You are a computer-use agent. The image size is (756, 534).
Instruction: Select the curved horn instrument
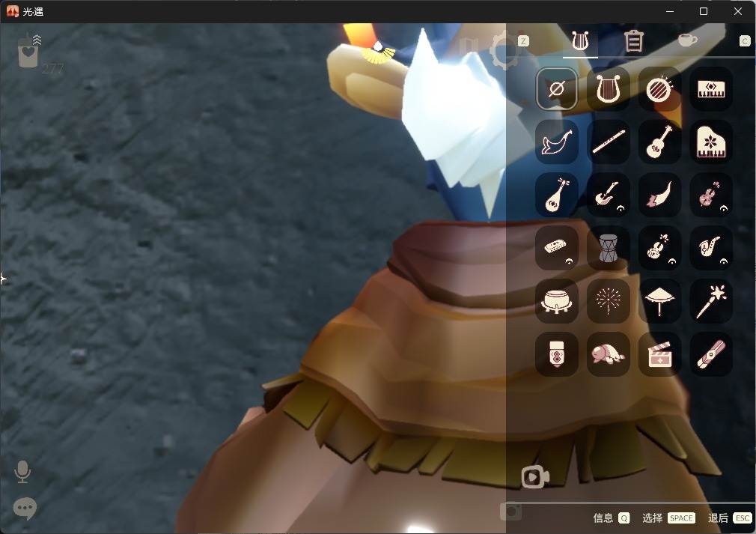click(659, 195)
